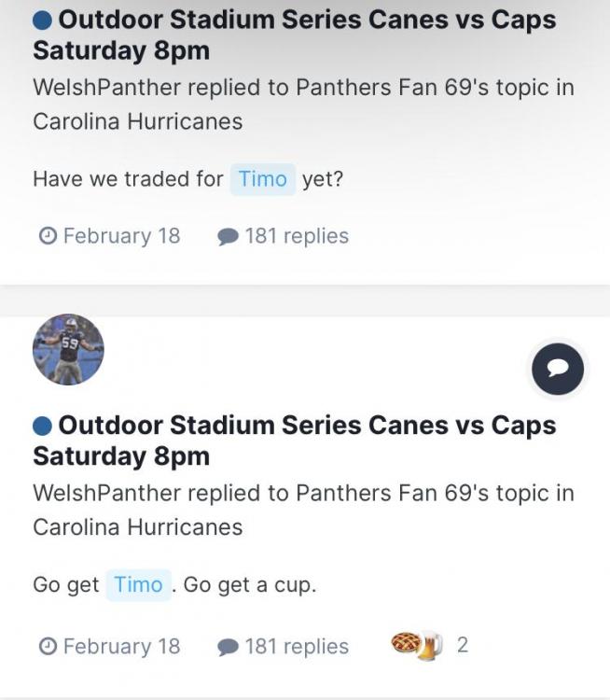Click the beer mug reaction emoji

click(x=429, y=646)
